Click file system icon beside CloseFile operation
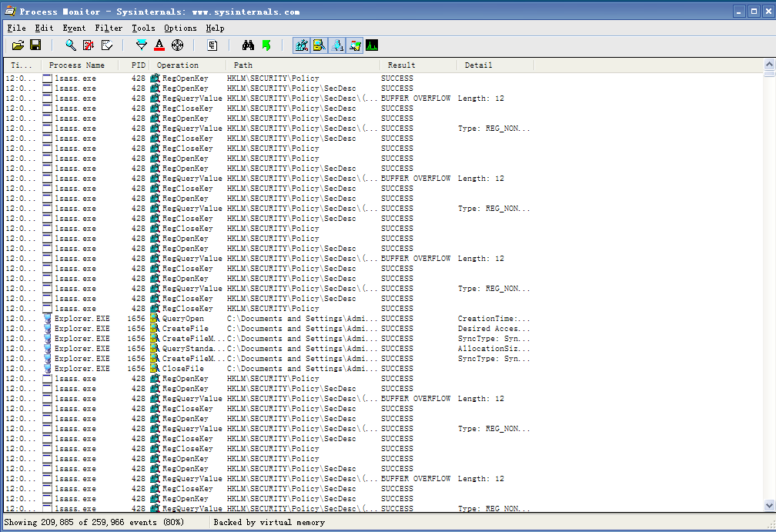 (155, 369)
